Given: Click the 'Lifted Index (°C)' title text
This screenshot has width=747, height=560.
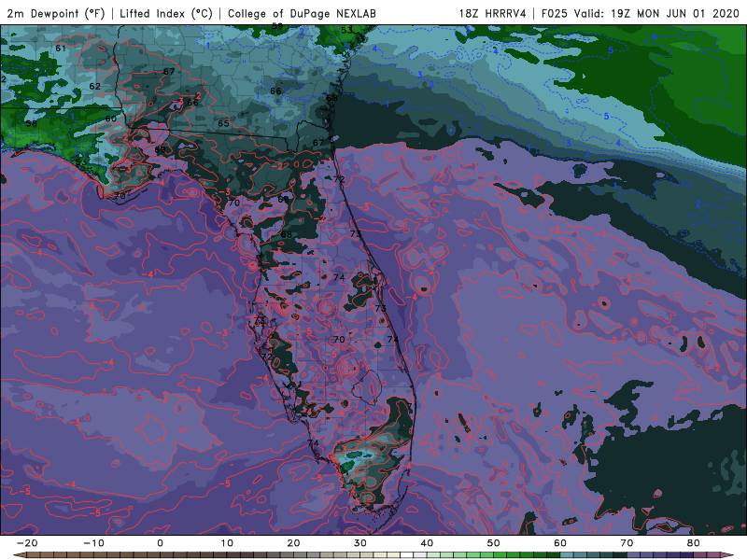Looking at the screenshot, I should coord(166,13).
